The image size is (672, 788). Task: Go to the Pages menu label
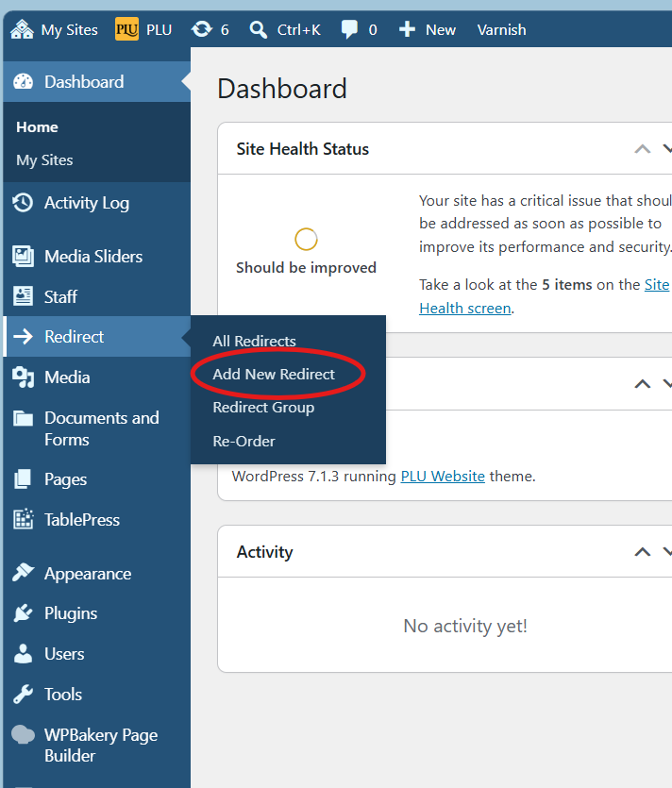tap(66, 479)
